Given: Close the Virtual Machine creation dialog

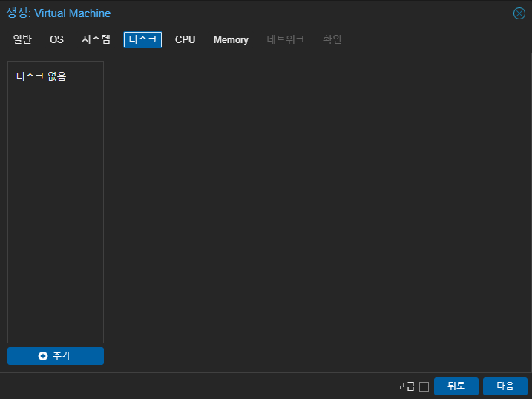Looking at the screenshot, I should [x=519, y=13].
